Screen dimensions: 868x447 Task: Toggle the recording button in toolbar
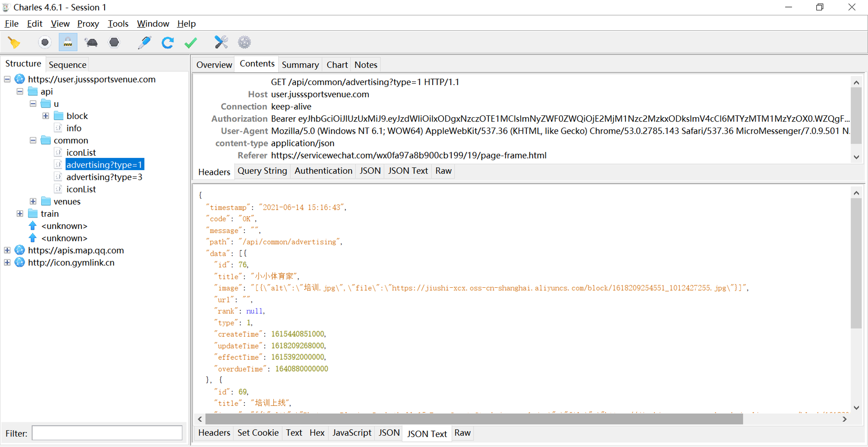pyautogui.click(x=44, y=43)
